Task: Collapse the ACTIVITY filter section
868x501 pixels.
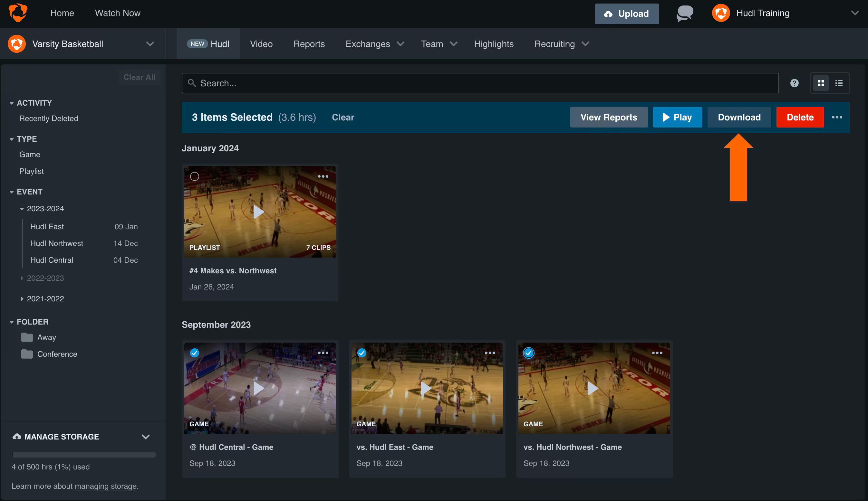Action: point(11,103)
